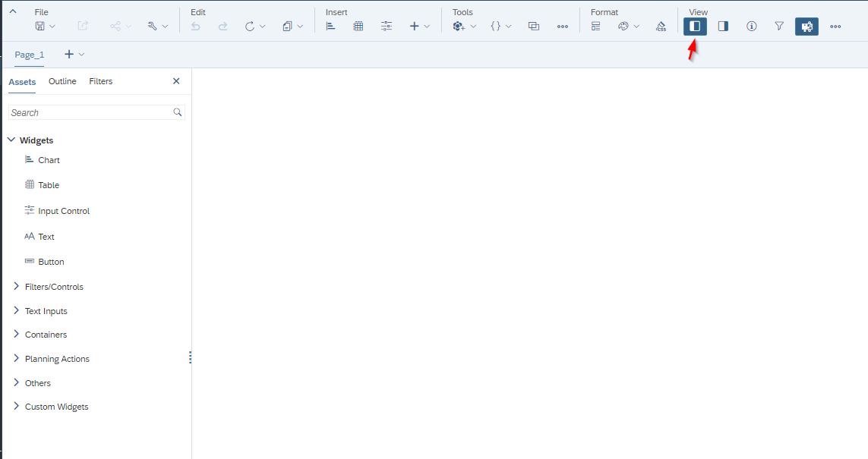
Task: Collapse the Widgets section
Action: pos(11,140)
